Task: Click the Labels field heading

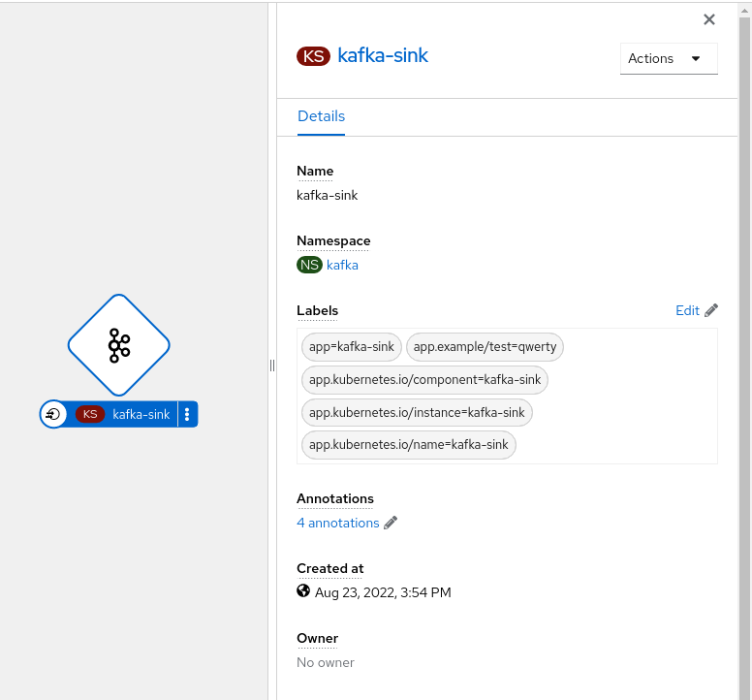Action: pyautogui.click(x=317, y=311)
